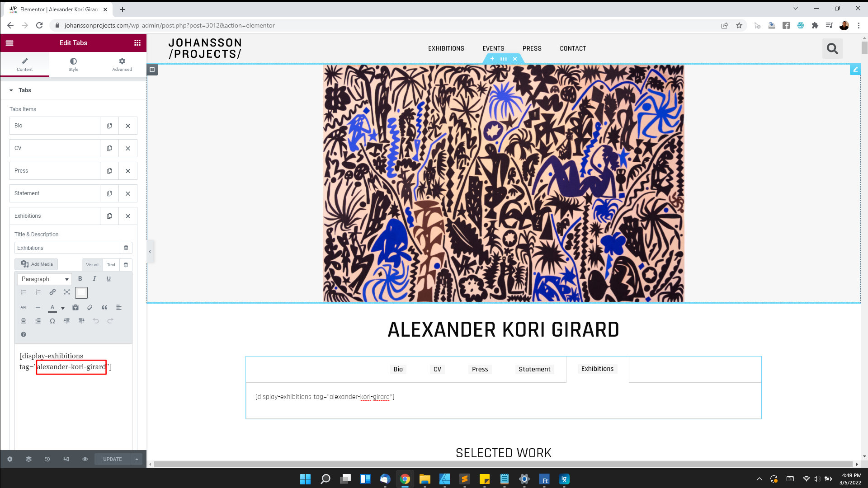Insert or edit link in editor

pos(52,292)
